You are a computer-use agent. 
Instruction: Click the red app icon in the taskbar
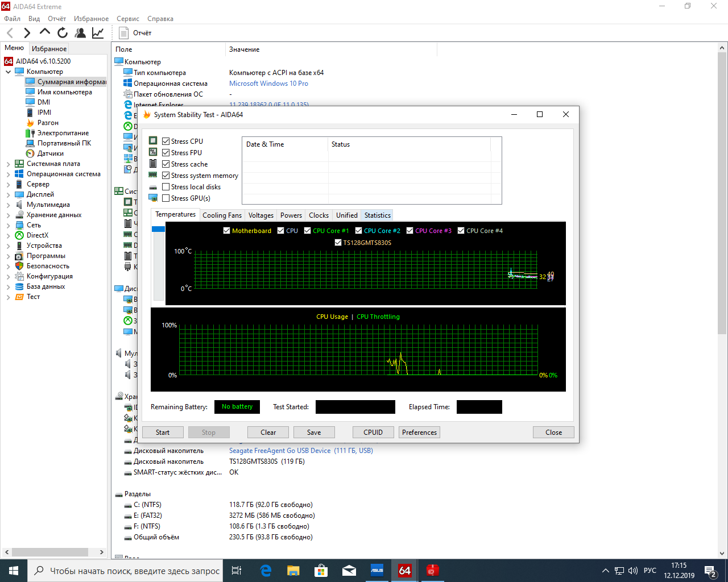[432, 571]
